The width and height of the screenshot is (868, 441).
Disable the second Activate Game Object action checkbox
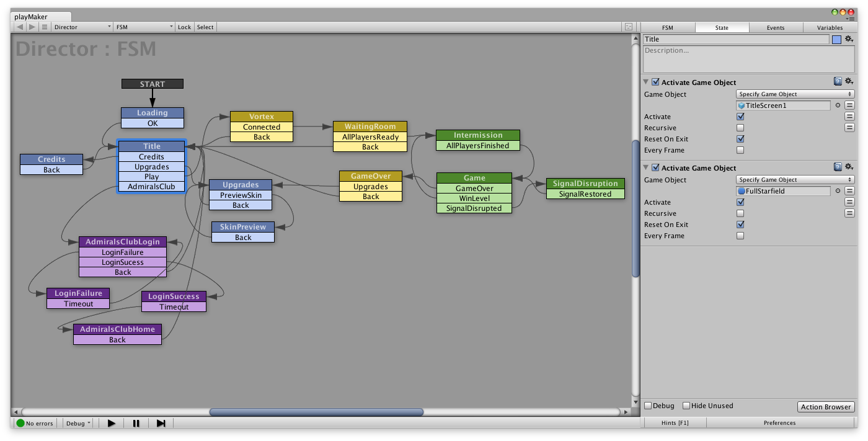(x=655, y=167)
